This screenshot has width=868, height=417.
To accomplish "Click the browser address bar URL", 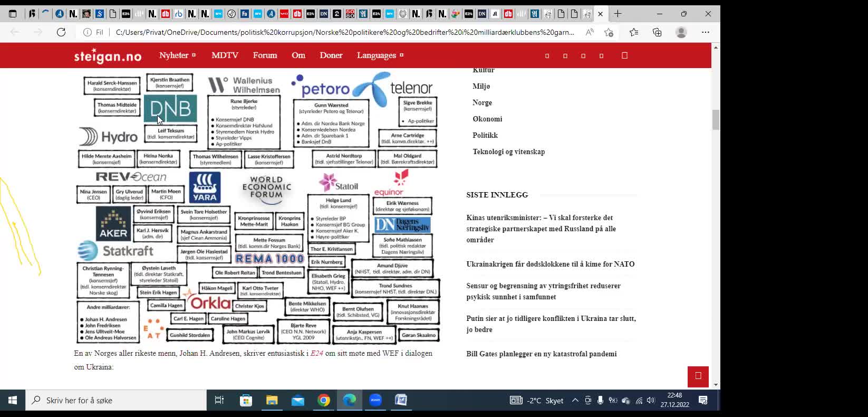I will coord(345,32).
